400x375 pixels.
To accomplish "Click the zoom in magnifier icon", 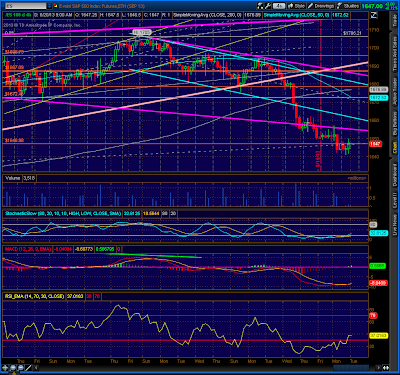I will point(13,368).
